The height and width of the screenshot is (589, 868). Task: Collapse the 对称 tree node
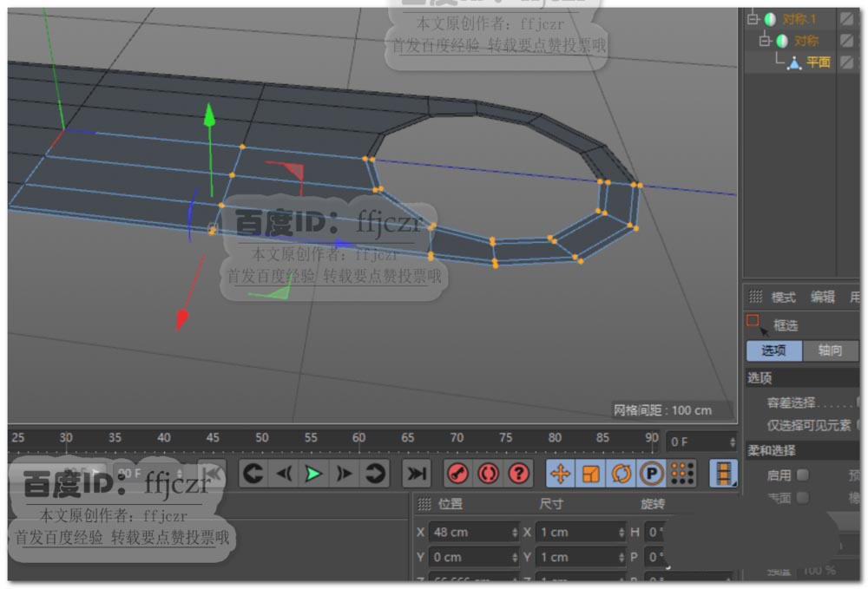point(764,41)
